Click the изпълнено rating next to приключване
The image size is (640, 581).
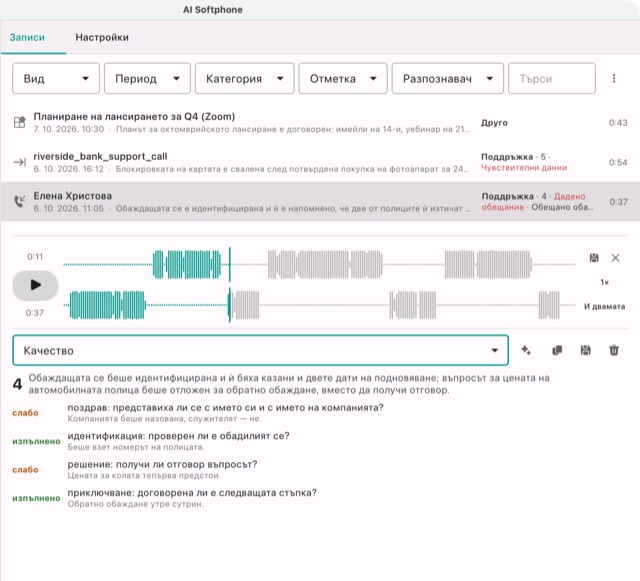pos(36,498)
